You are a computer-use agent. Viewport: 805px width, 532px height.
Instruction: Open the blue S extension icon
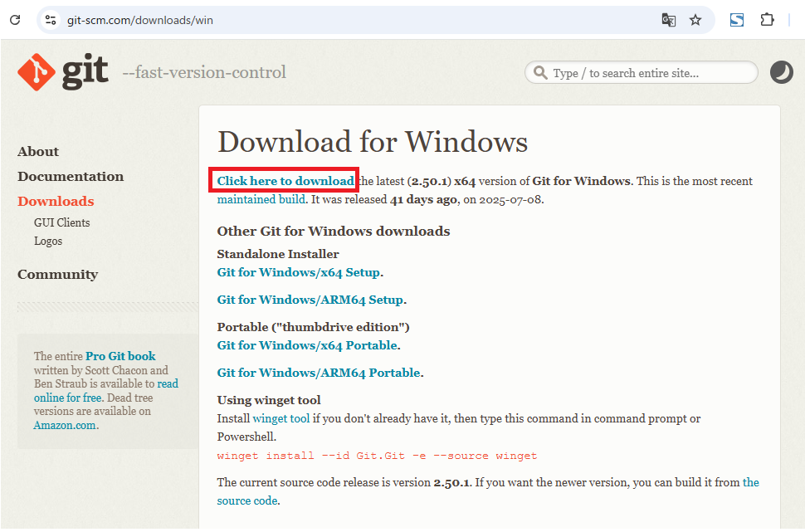[737, 20]
